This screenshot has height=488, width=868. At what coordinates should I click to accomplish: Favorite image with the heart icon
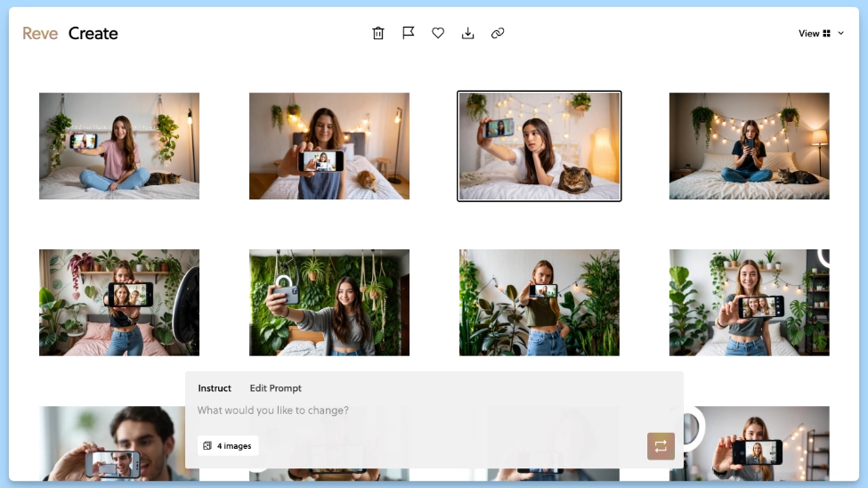[x=438, y=33]
